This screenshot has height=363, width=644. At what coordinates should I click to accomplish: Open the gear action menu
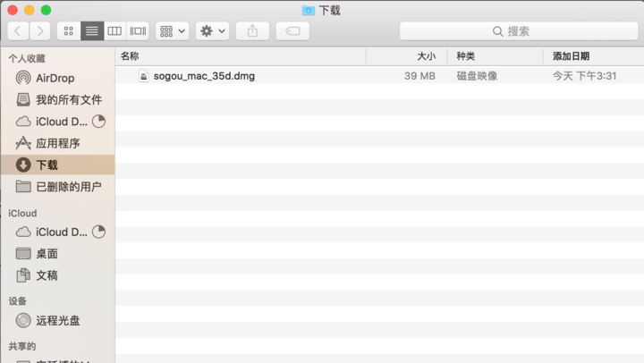tap(212, 30)
